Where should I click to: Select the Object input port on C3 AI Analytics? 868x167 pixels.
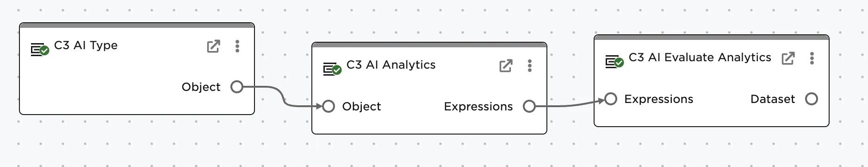coord(329,106)
